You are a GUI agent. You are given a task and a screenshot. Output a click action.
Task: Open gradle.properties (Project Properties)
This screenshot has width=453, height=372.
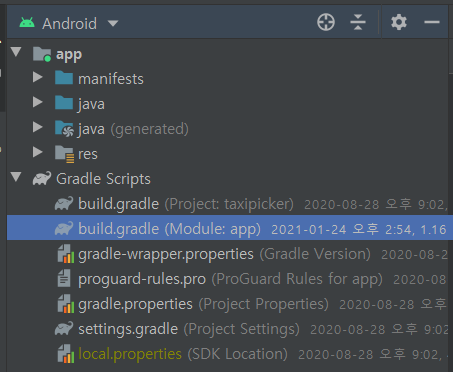203,304
